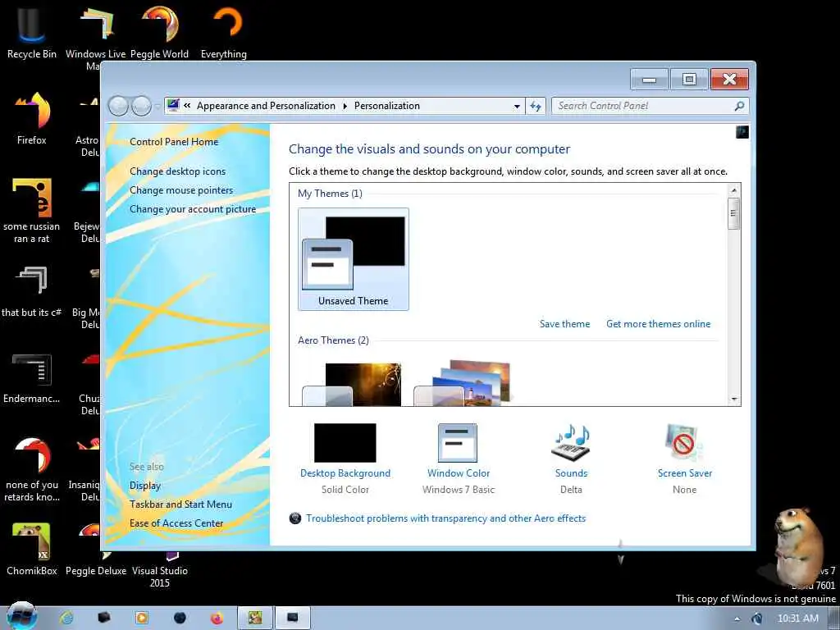Viewport: 840px width, 630px height.
Task: Click the Personalization breadcrumb
Action: point(387,106)
